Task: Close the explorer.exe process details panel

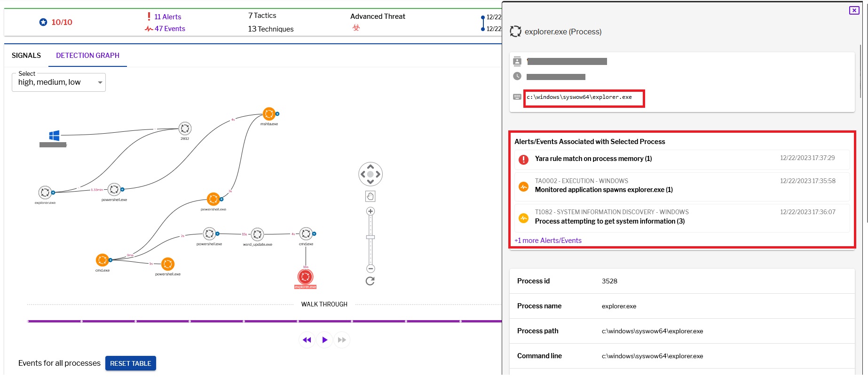Action: pyautogui.click(x=854, y=10)
